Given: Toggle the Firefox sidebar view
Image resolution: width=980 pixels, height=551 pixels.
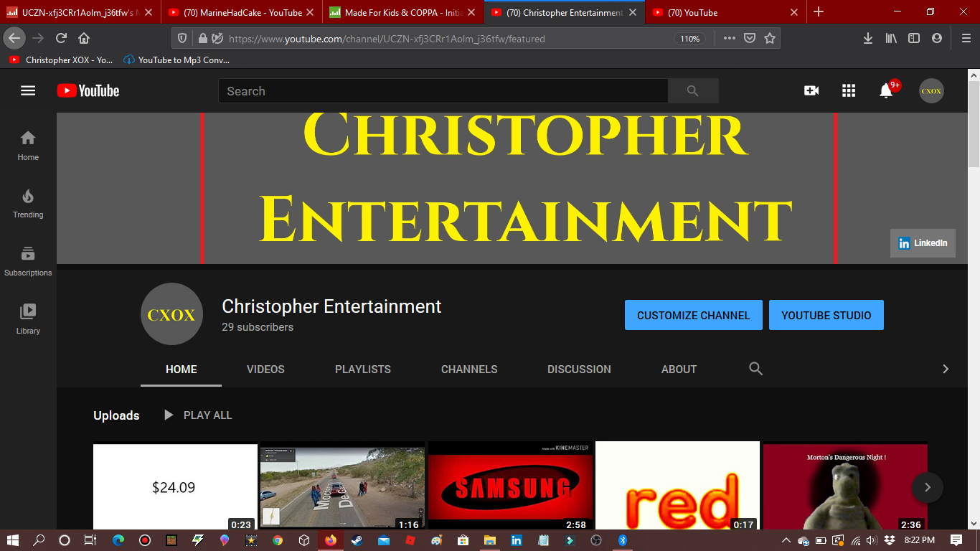Looking at the screenshot, I should [914, 38].
